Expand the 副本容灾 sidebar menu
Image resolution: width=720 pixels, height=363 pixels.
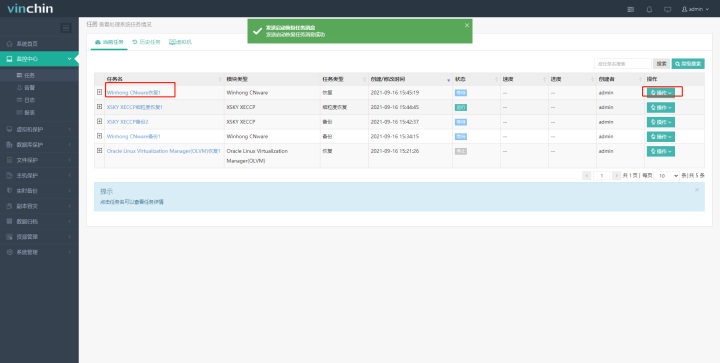[x=39, y=206]
